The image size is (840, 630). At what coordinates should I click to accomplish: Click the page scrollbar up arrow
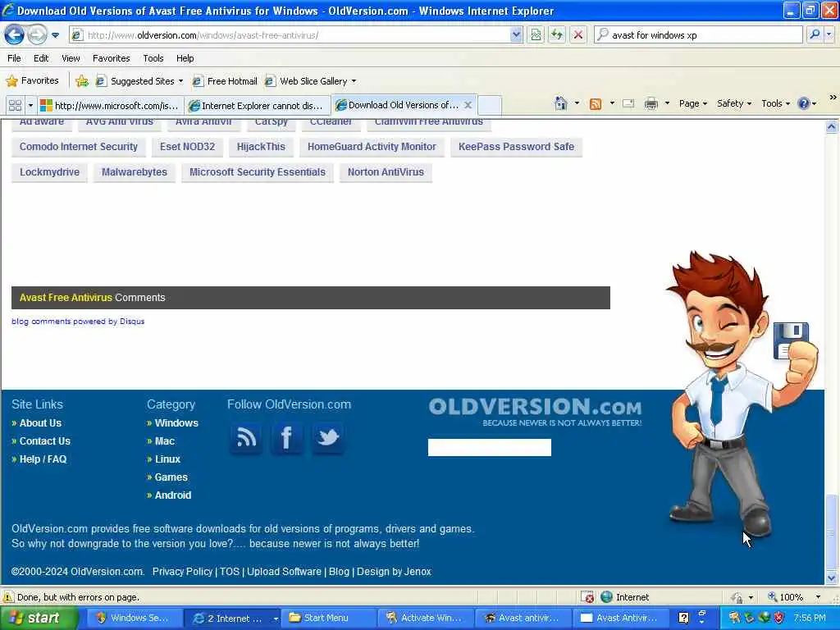pos(831,127)
